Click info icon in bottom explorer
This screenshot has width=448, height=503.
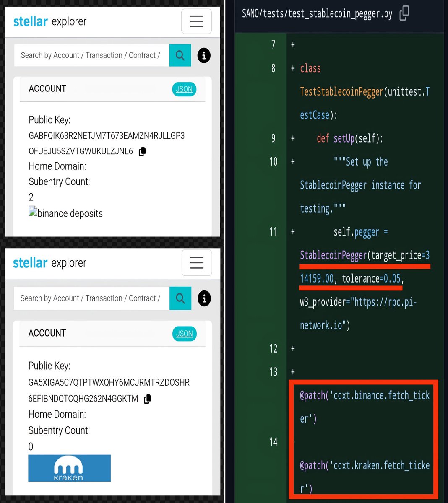pos(204,298)
